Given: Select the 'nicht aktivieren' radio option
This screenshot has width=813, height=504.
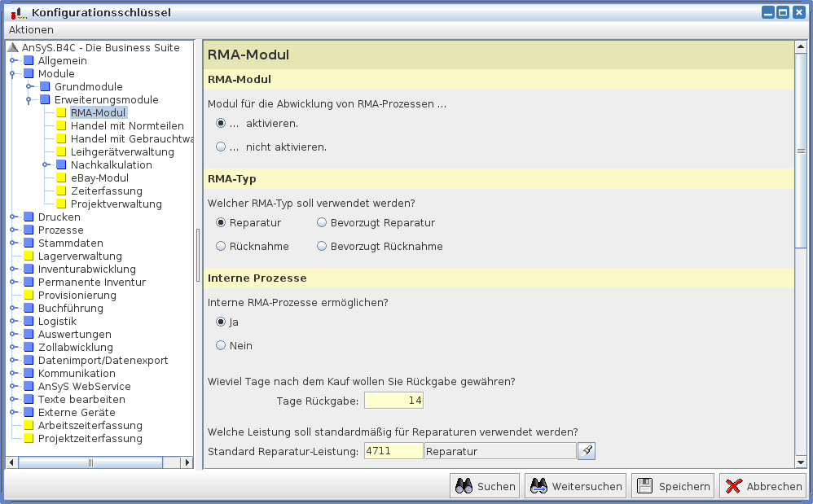Looking at the screenshot, I should [221, 147].
